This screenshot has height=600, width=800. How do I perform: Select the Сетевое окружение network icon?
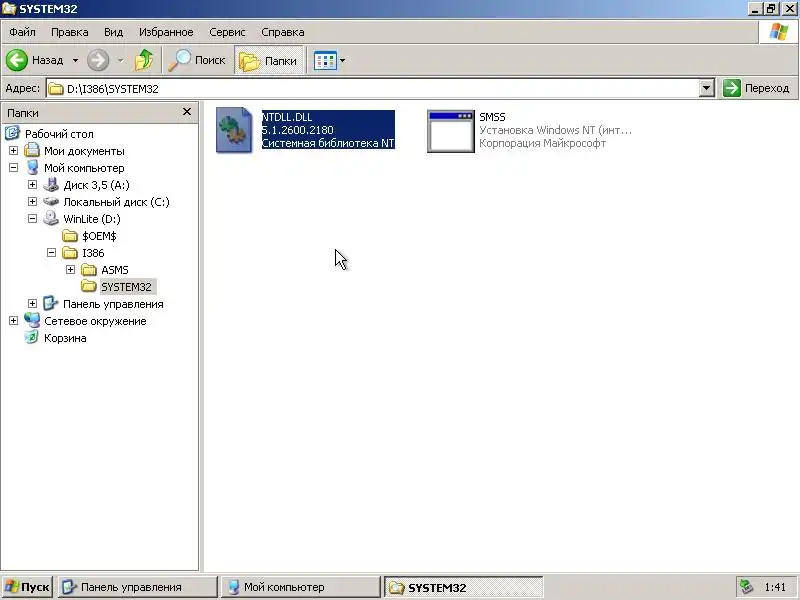32,320
